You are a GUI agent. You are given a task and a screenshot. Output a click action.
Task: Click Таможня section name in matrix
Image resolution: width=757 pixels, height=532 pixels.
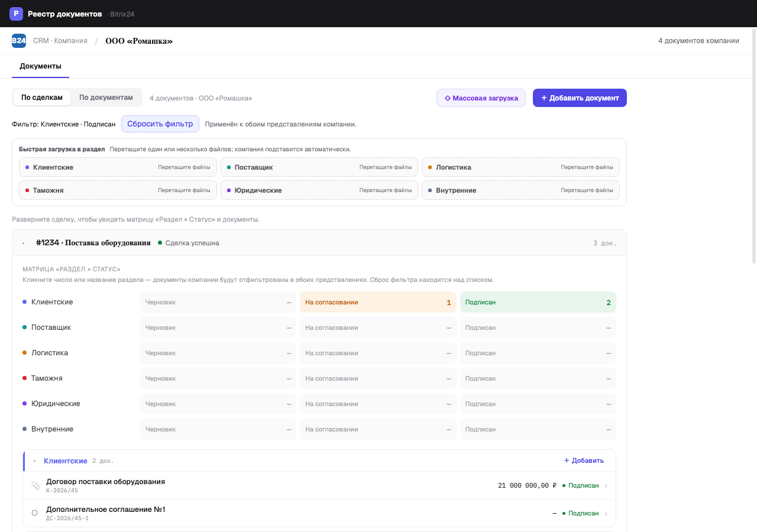point(47,378)
